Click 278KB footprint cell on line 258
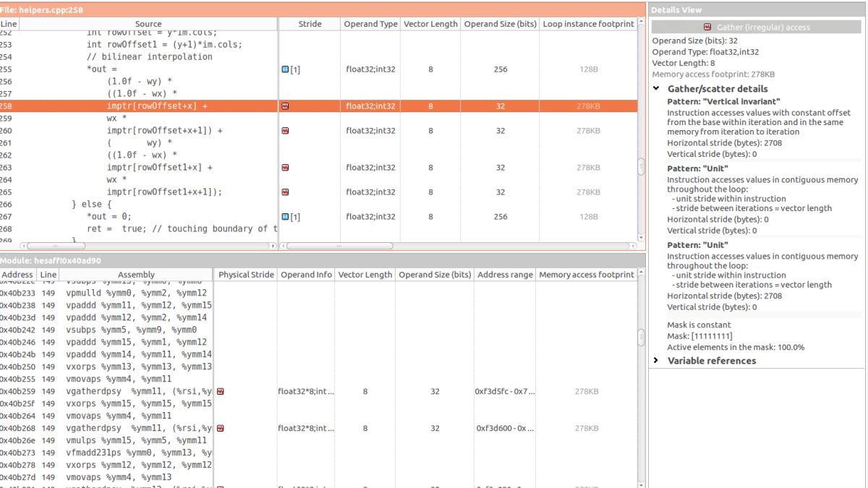Image resolution: width=868 pixels, height=488 pixels. pyautogui.click(x=588, y=106)
